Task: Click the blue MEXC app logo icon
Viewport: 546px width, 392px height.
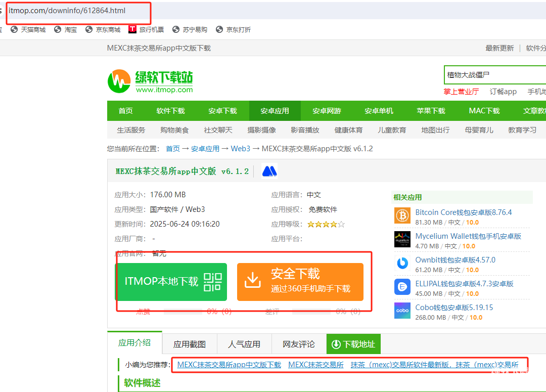Action: (269, 171)
